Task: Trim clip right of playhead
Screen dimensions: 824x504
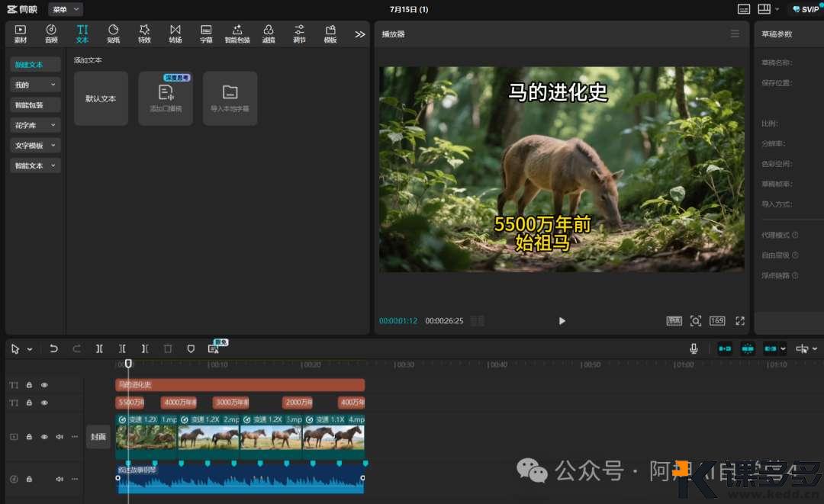Action: [x=145, y=348]
